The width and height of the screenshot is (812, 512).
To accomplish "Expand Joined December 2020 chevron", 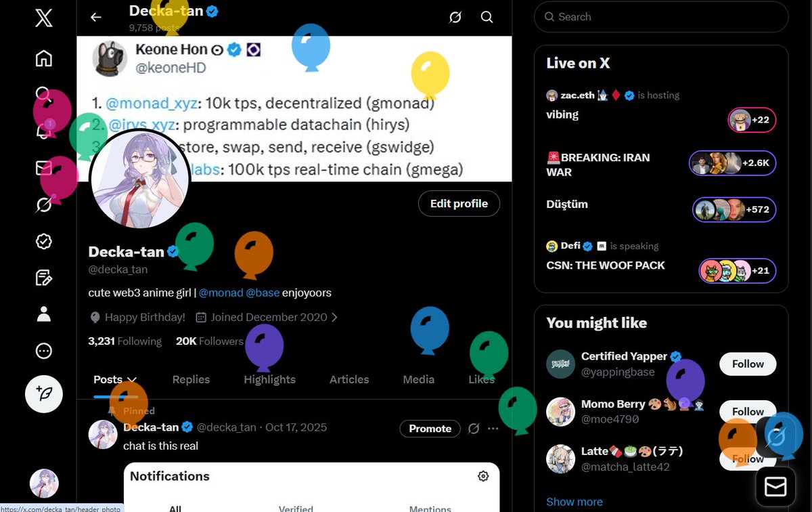I will [334, 317].
